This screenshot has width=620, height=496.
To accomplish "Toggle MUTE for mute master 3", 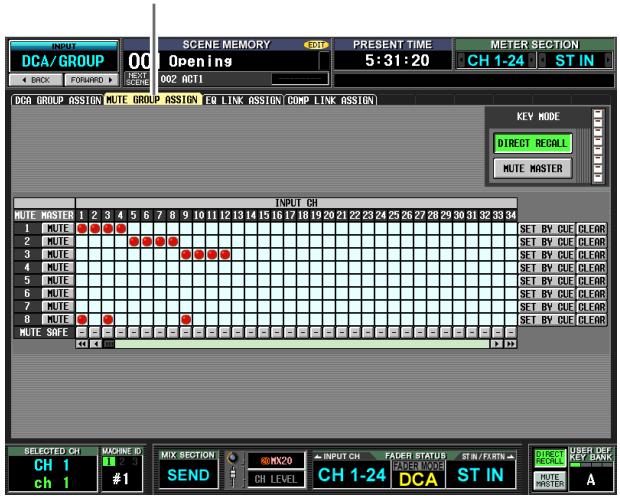I will (x=58, y=255).
